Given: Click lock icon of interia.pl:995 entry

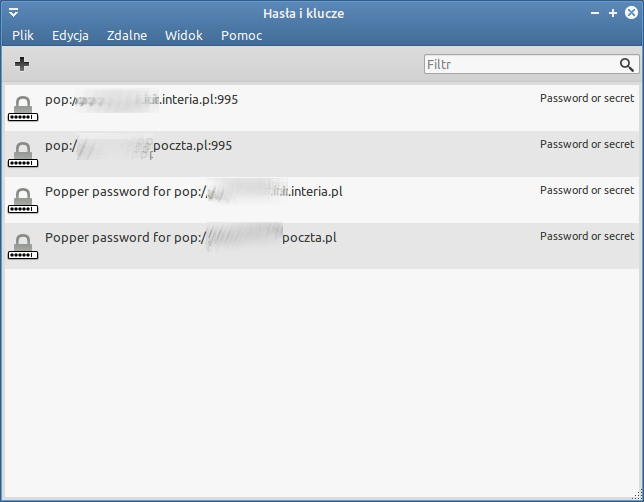Looking at the screenshot, I should 22,108.
